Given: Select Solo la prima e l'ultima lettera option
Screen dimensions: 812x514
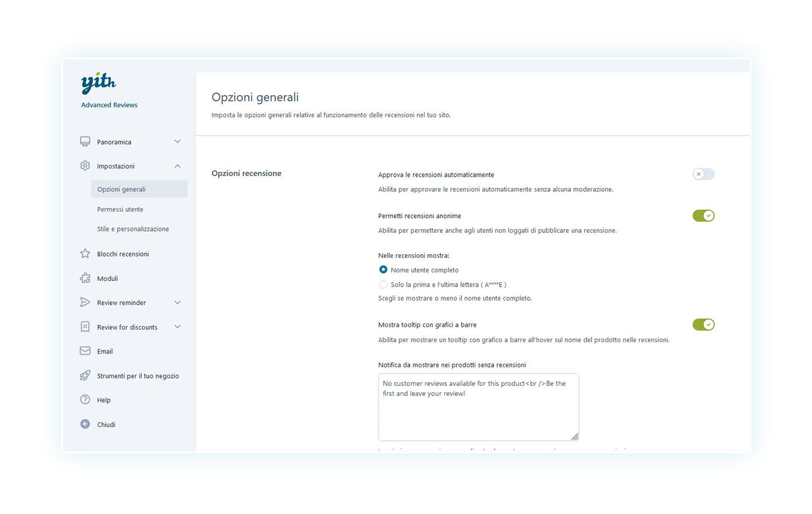Looking at the screenshot, I should point(384,284).
